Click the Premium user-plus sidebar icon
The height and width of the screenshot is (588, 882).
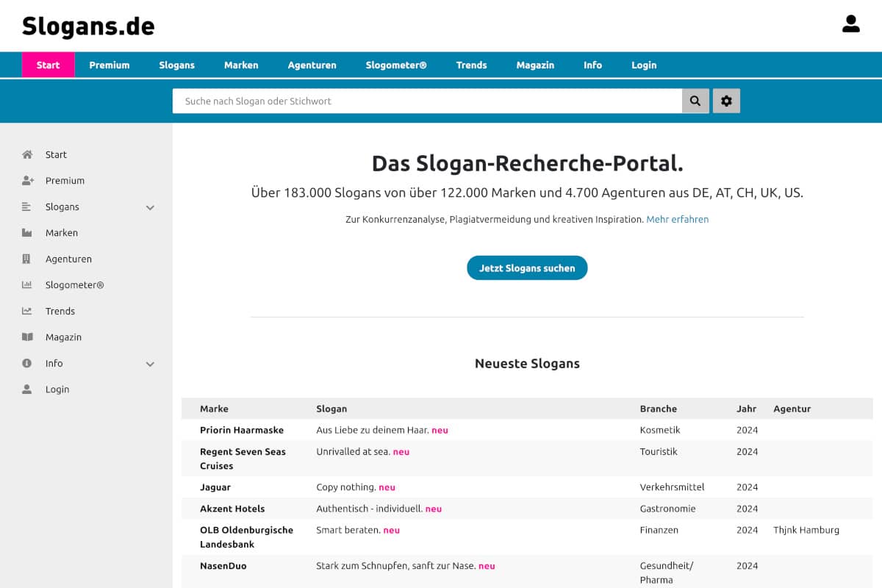click(28, 180)
